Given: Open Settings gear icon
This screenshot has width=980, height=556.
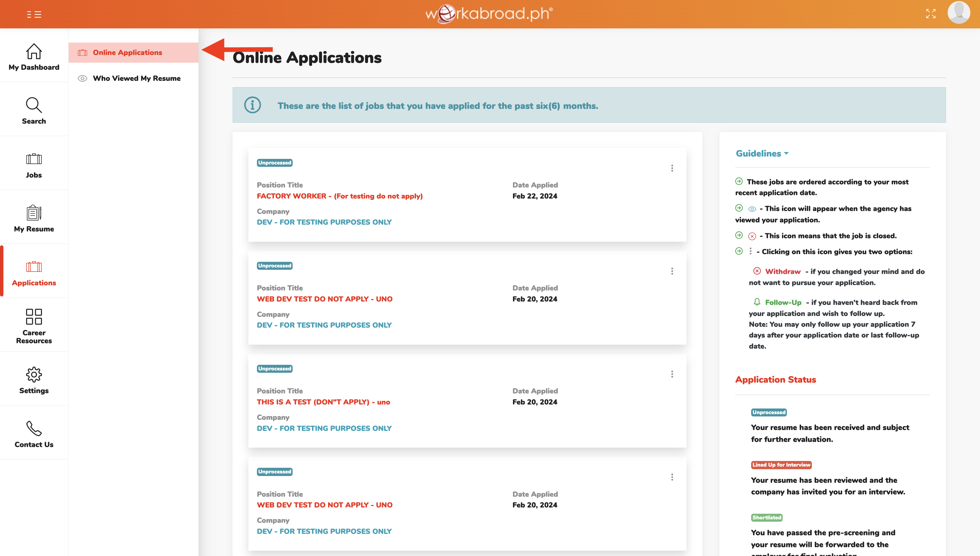Looking at the screenshot, I should click(x=34, y=375).
